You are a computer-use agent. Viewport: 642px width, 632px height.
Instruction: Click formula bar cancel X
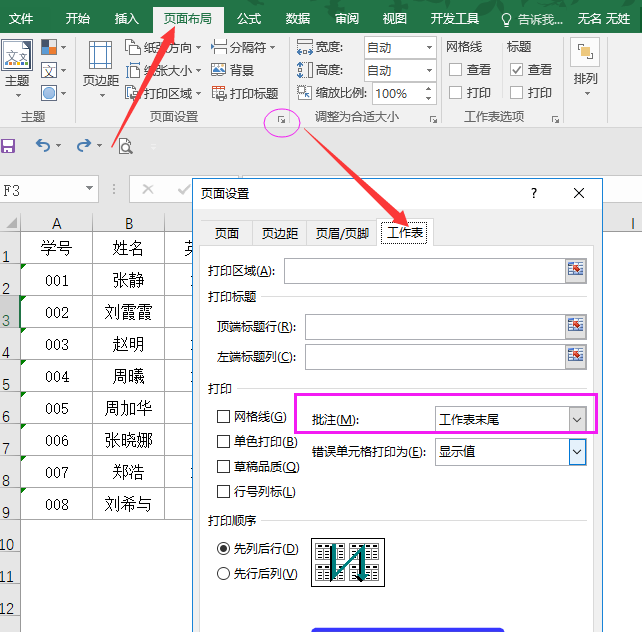coord(148,189)
